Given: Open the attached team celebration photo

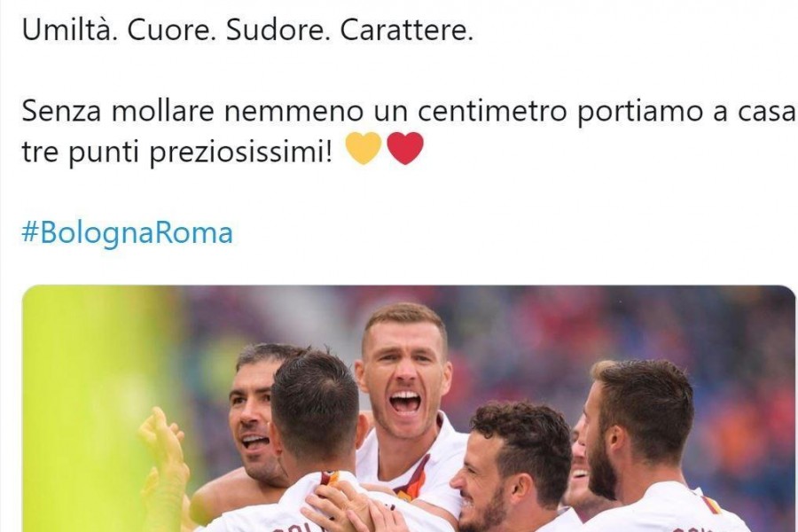Looking at the screenshot, I should click(409, 409).
